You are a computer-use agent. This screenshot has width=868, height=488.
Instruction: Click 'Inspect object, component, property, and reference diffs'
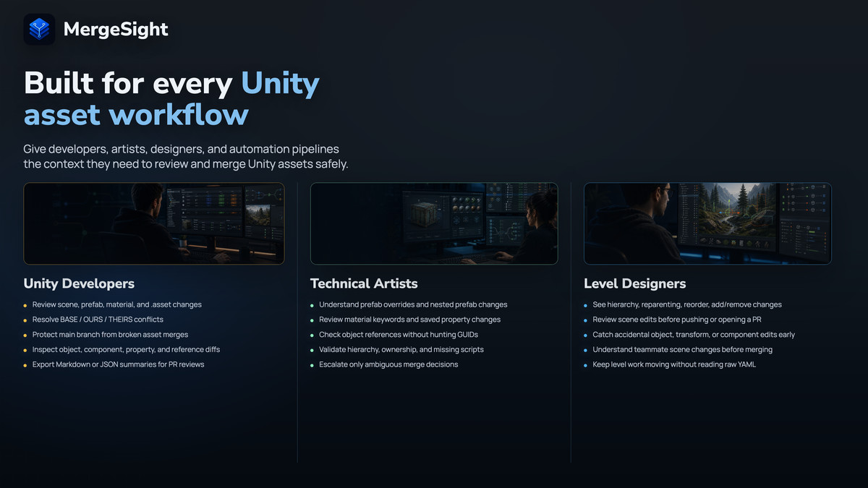pyautogui.click(x=126, y=349)
